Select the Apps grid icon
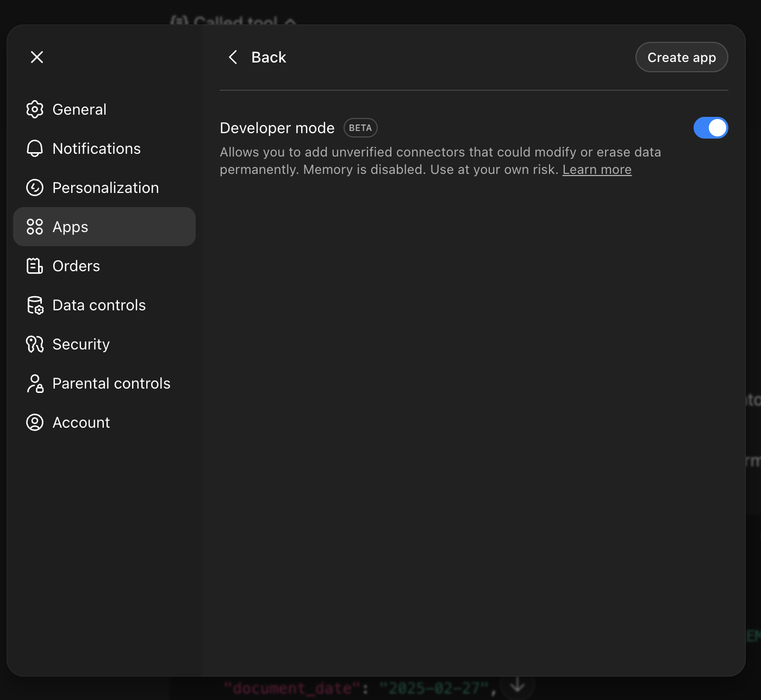The image size is (761, 700). pos(35,227)
